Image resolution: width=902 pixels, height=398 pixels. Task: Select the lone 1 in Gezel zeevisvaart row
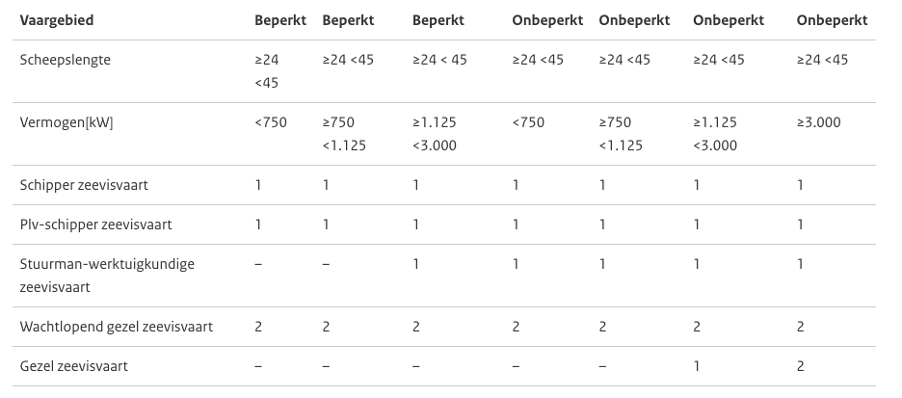pyautogui.click(x=697, y=366)
